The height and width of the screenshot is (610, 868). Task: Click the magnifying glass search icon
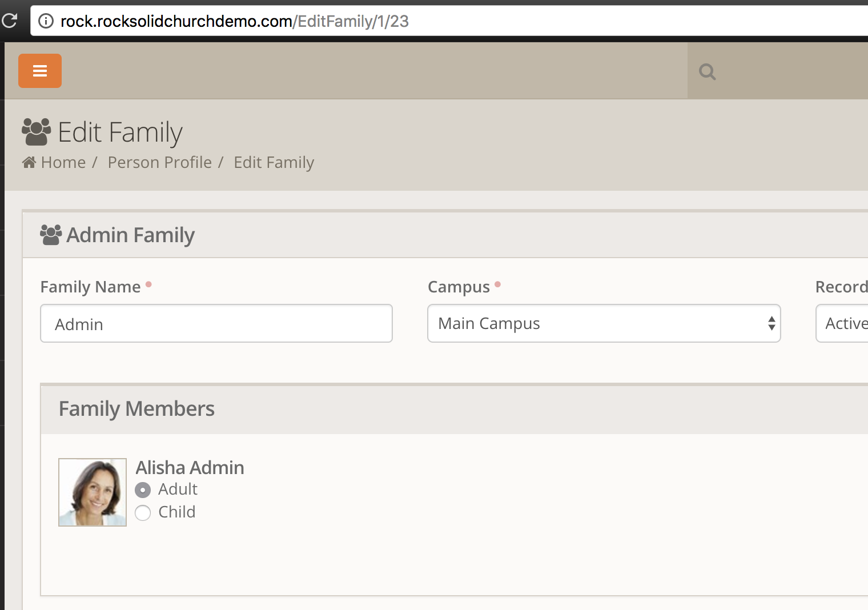pyautogui.click(x=707, y=72)
